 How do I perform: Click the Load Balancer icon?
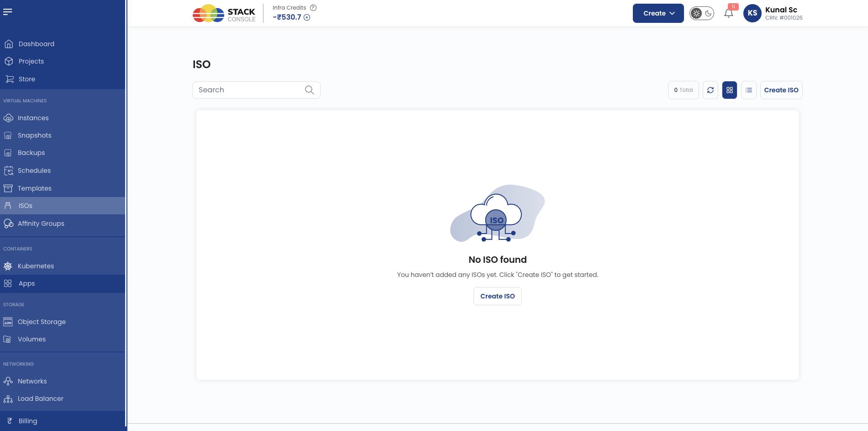pos(8,399)
